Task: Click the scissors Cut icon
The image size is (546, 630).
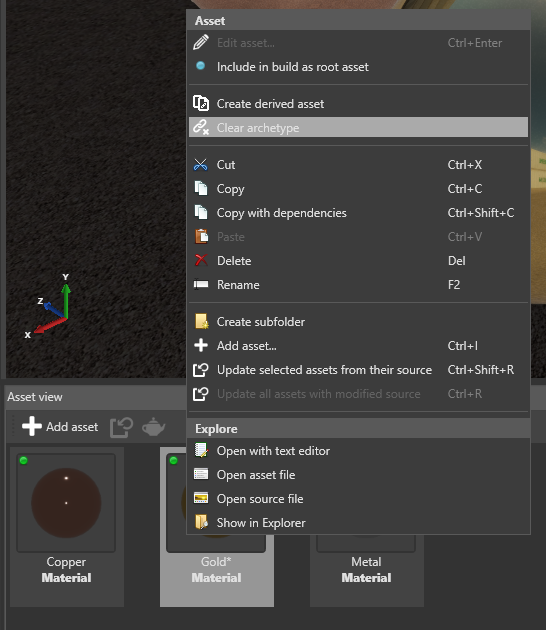Action: pos(200,165)
